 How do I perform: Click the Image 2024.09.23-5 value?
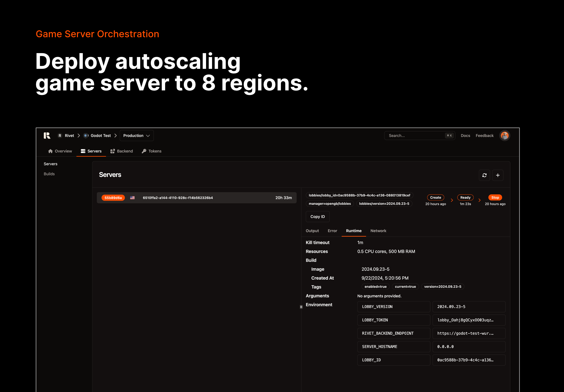[x=375, y=269]
